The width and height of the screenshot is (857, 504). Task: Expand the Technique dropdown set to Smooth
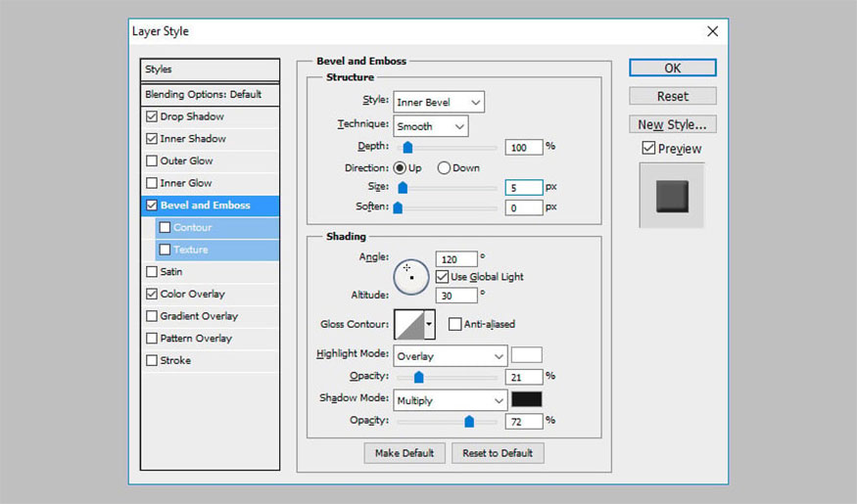[431, 126]
